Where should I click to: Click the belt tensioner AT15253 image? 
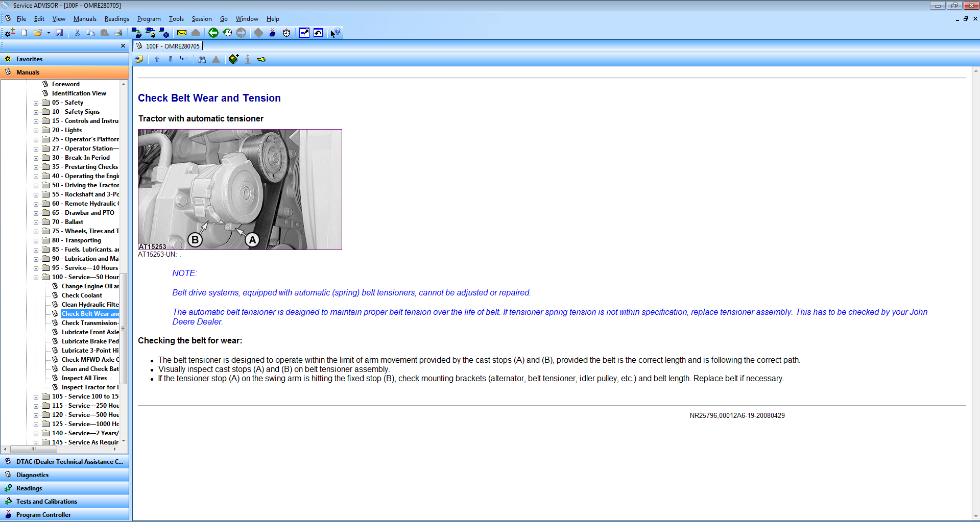[x=240, y=189]
